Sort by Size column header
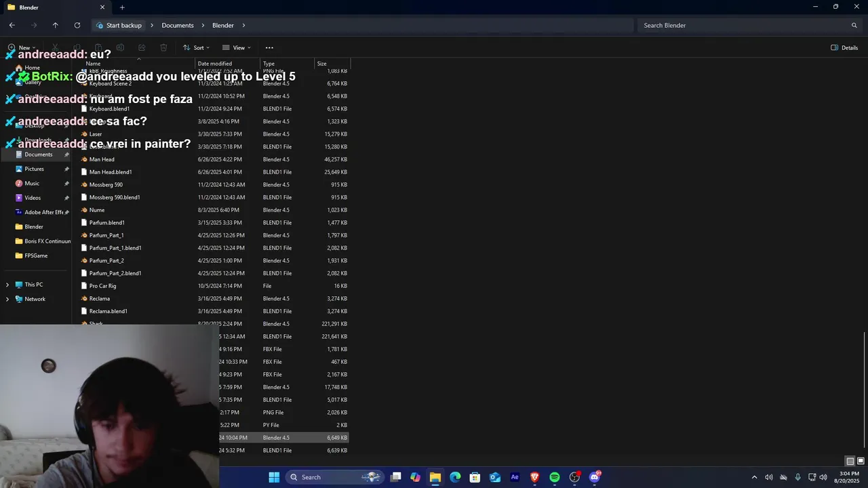Viewport: 868px width, 488px height. (332, 64)
